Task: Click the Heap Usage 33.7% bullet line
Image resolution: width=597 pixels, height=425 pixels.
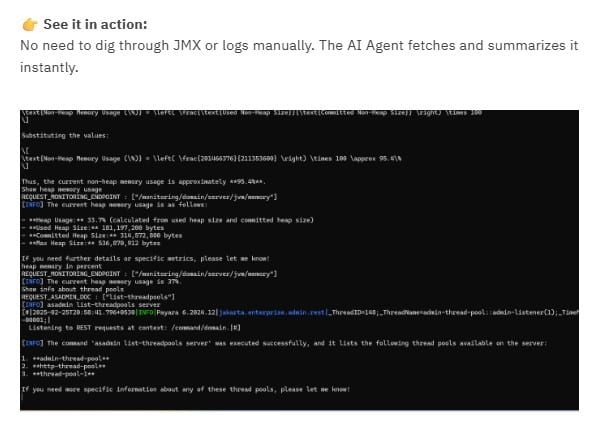Action: point(168,220)
